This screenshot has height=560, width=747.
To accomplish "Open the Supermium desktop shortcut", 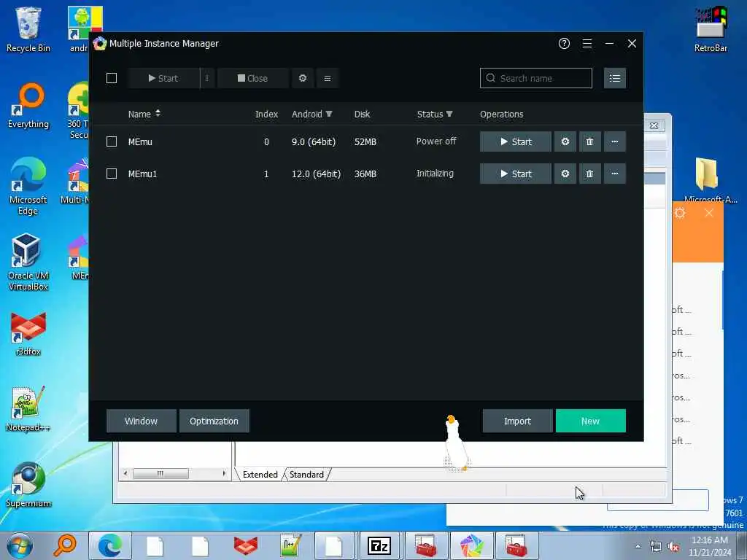I will [x=28, y=485].
